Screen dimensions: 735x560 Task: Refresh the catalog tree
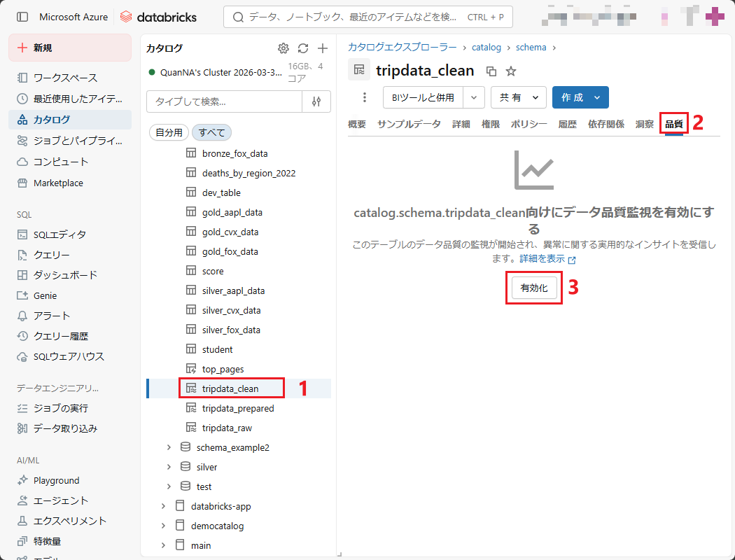pyautogui.click(x=303, y=48)
